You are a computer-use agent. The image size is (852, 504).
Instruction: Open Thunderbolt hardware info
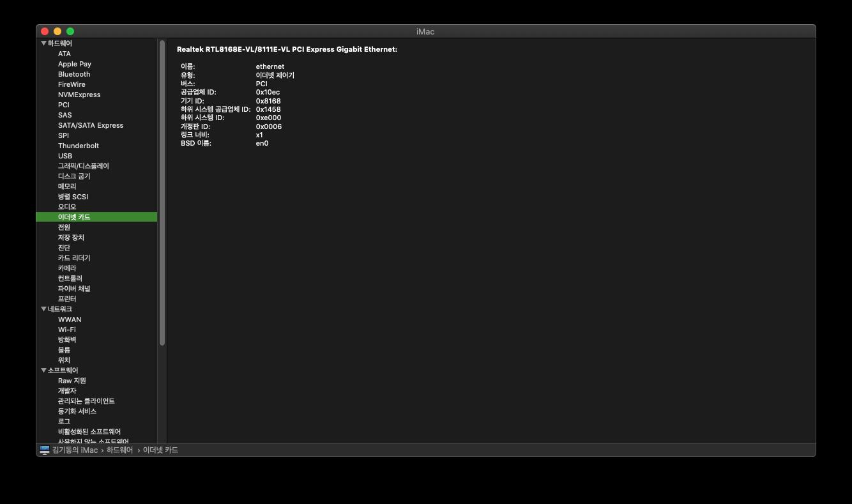click(79, 146)
